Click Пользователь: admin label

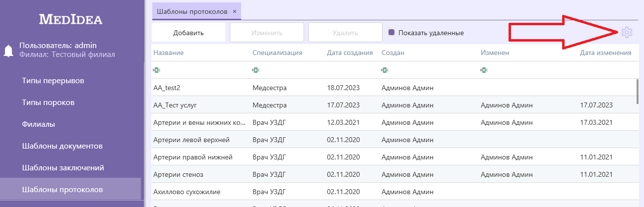[x=58, y=45]
